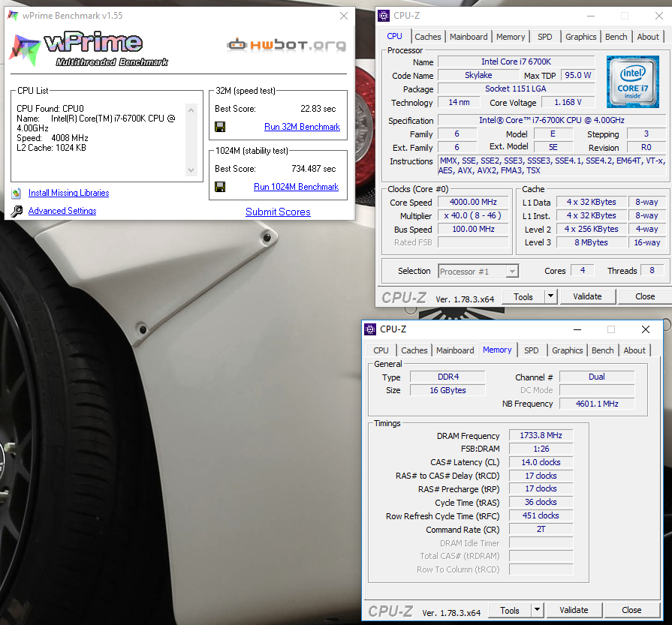The image size is (672, 625).
Task: Click the 32M best score 22.83 sec
Action: coord(318,109)
